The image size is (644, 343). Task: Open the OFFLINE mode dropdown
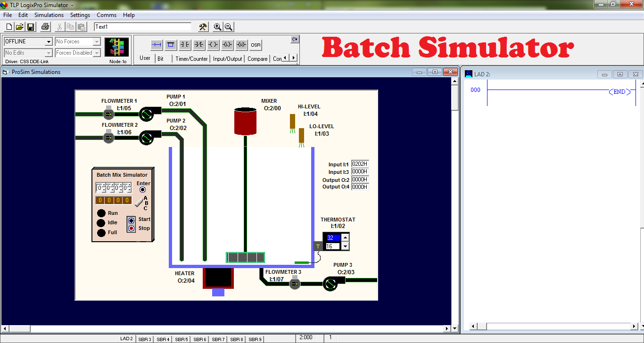pyautogui.click(x=49, y=41)
